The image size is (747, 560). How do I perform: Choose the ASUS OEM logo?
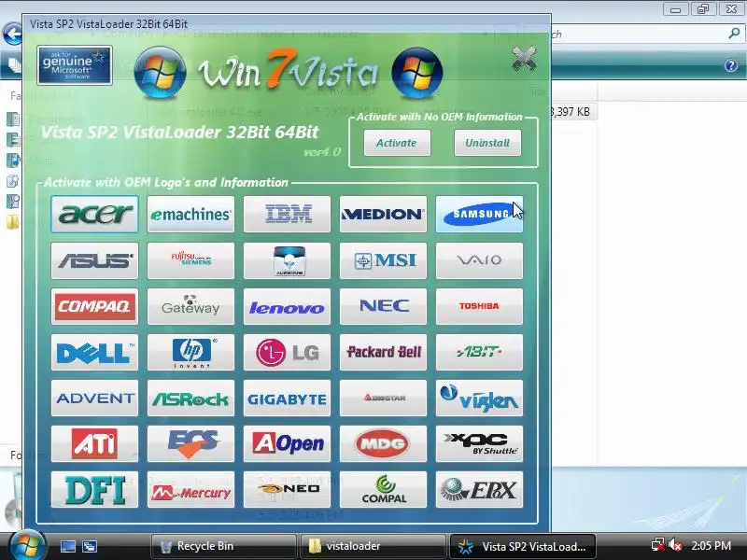click(x=94, y=260)
